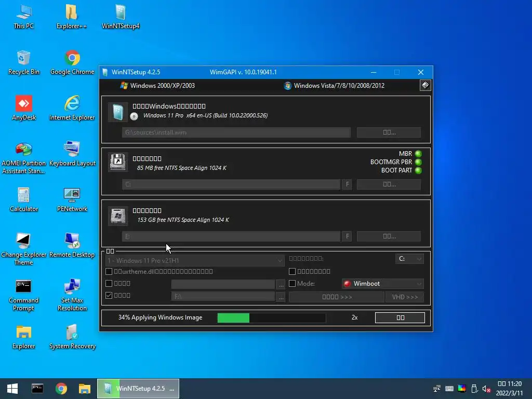Click the installation drive icon

tap(118, 216)
